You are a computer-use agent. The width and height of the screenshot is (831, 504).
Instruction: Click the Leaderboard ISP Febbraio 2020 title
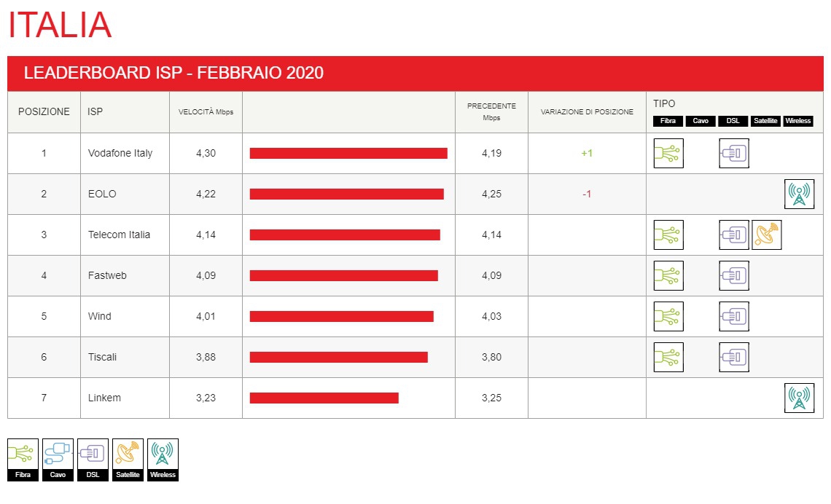click(x=173, y=73)
